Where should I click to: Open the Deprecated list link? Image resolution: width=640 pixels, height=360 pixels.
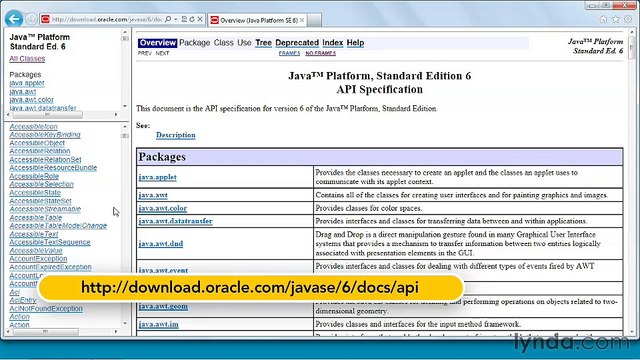(x=297, y=42)
